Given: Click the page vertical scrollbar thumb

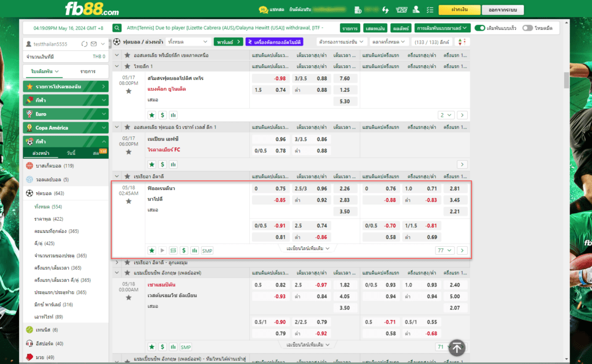Looking at the screenshot, I should click(x=567, y=80).
